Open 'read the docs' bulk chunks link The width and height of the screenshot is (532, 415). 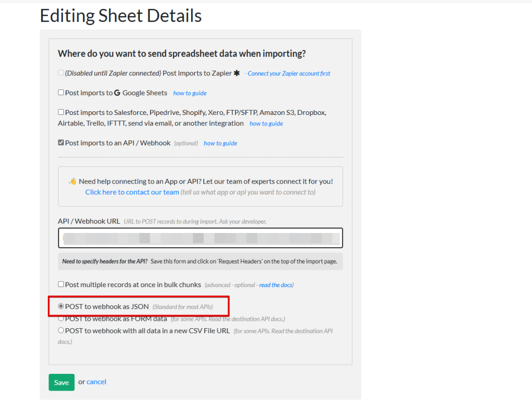(x=276, y=285)
